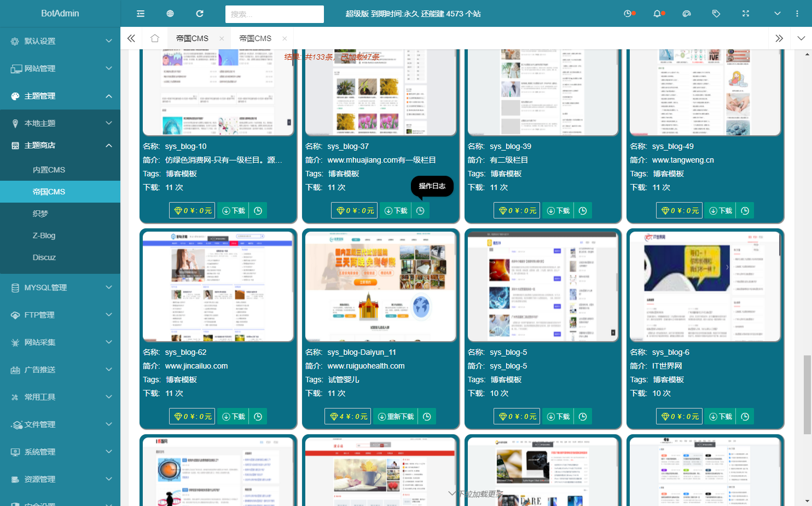Image resolution: width=812 pixels, height=506 pixels.
Task: Open Discuz menu item
Action: (x=60, y=257)
